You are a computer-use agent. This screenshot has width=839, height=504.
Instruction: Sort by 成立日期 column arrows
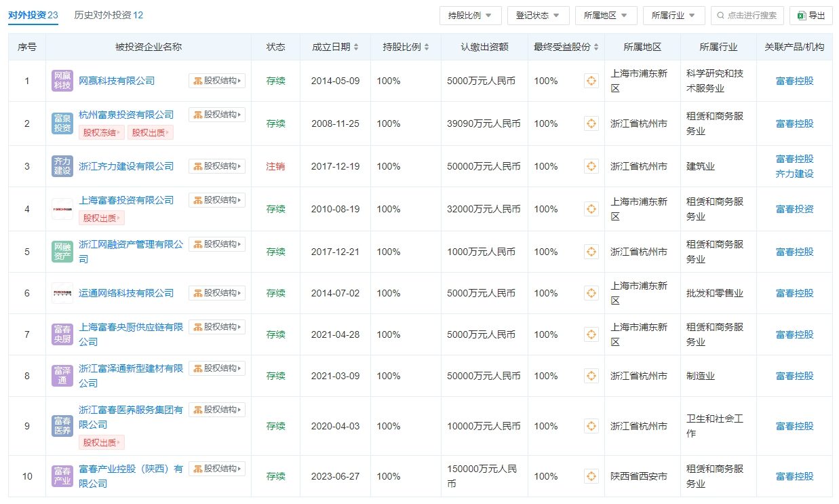point(357,47)
